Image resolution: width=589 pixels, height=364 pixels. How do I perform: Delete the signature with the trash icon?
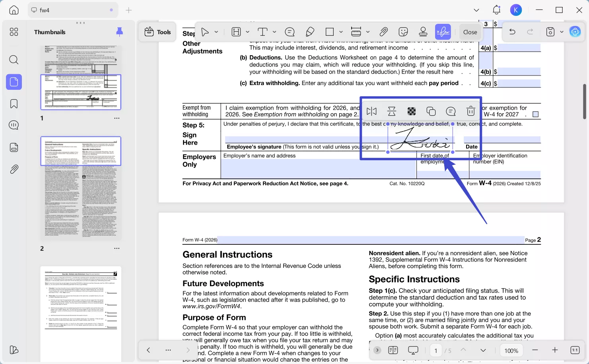[471, 111]
